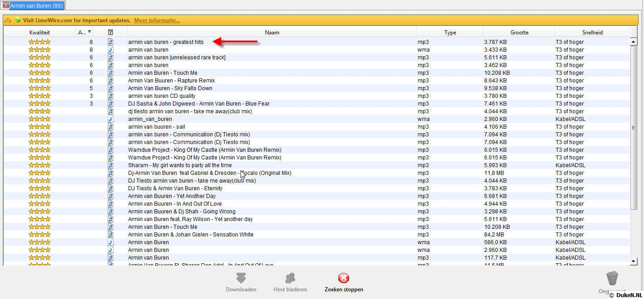This screenshot has height=299, width=644.
Task: Click file icon of Sharam row
Action: tap(111, 165)
